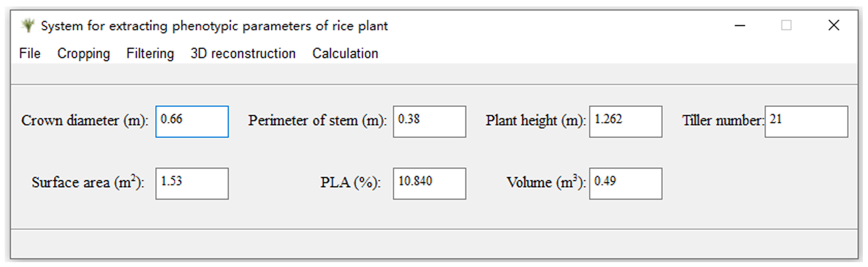The height and width of the screenshot is (267, 868).
Task: Maximize the application window
Action: click(x=786, y=26)
